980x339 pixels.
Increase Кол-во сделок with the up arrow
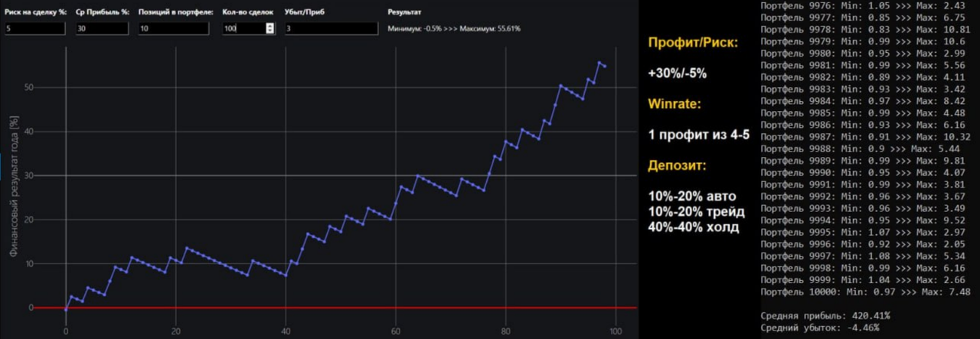click(269, 25)
